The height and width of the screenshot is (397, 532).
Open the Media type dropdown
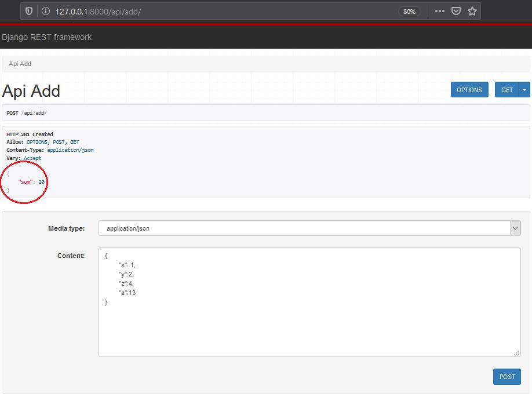(x=309, y=228)
